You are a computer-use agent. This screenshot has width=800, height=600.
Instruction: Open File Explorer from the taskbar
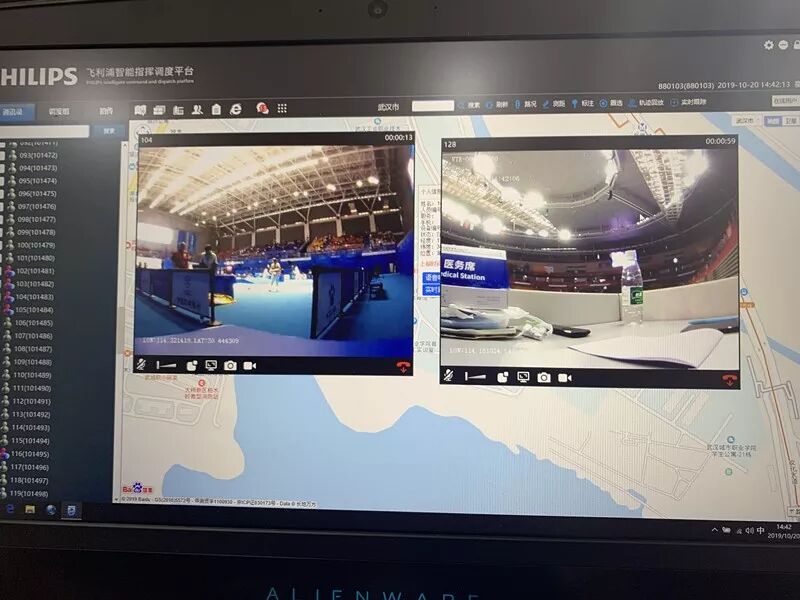(x=30, y=509)
